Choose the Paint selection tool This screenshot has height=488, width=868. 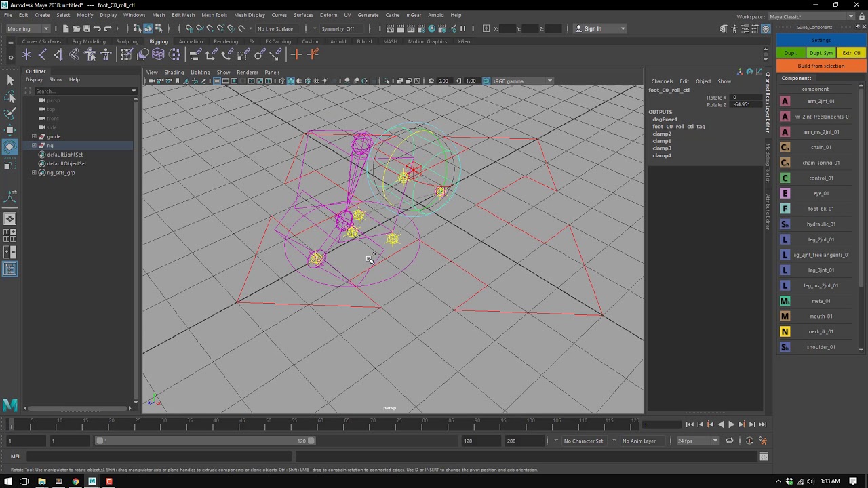[10, 113]
